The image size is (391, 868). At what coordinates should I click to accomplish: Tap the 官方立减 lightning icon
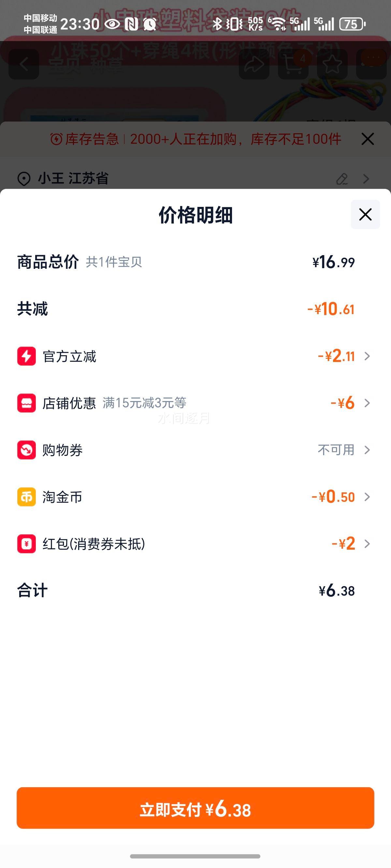click(26, 356)
